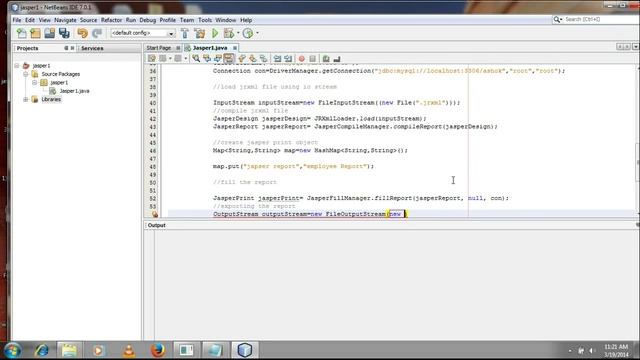
Task: Select the Projects panel tab
Action: coord(27,48)
